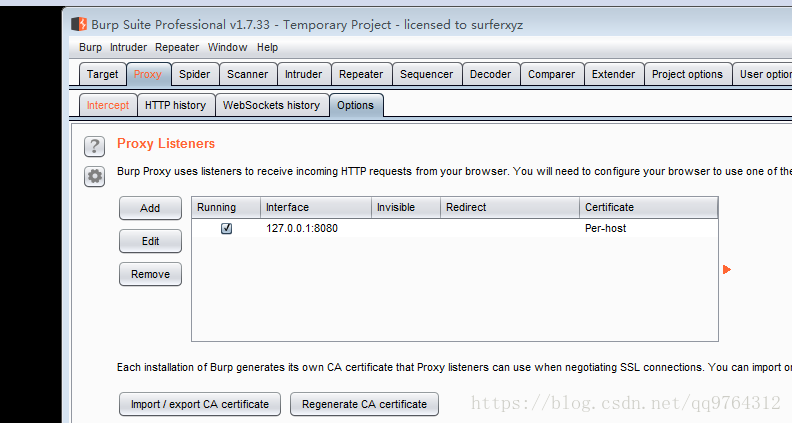Click Regenerate CA certificate
The height and width of the screenshot is (423, 792).
364,404
